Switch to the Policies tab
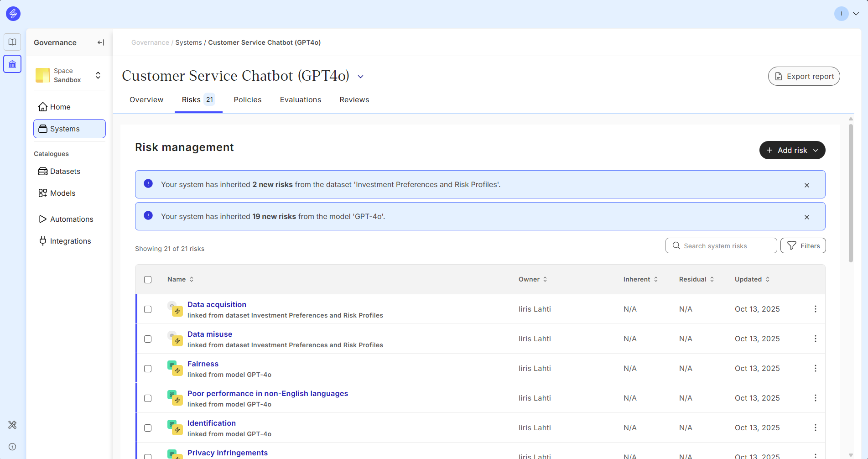 [x=247, y=99]
